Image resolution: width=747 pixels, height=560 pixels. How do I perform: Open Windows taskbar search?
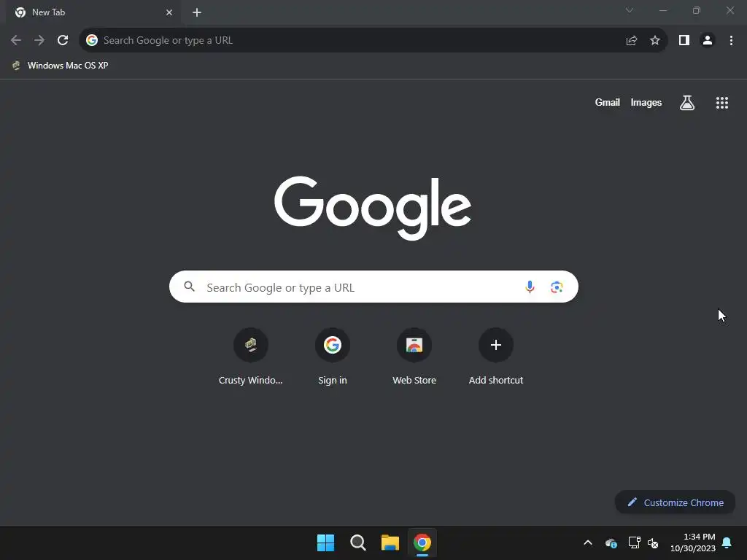pos(358,542)
